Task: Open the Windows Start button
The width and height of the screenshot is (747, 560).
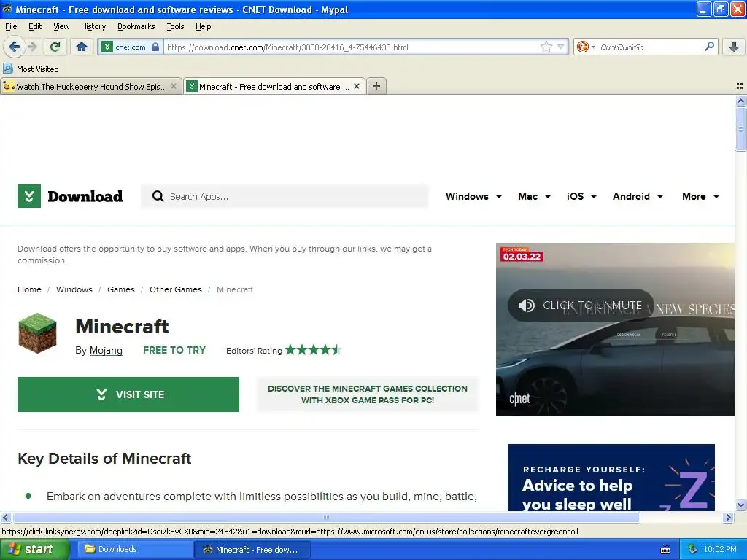Action: (34, 550)
